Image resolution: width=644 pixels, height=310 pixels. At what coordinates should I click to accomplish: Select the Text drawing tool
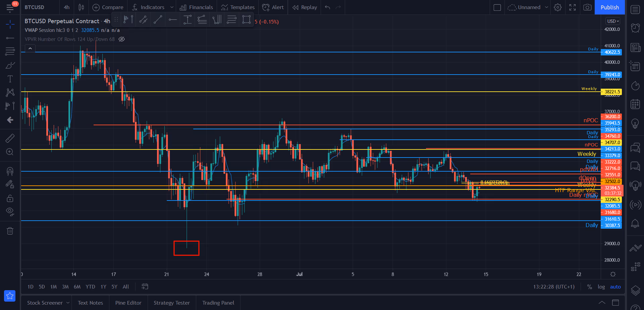point(10,79)
